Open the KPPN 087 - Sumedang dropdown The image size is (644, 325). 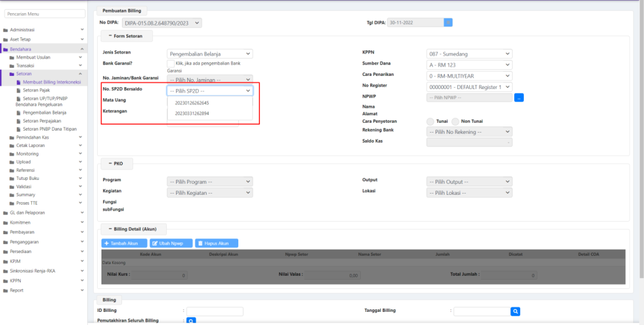coord(469,54)
